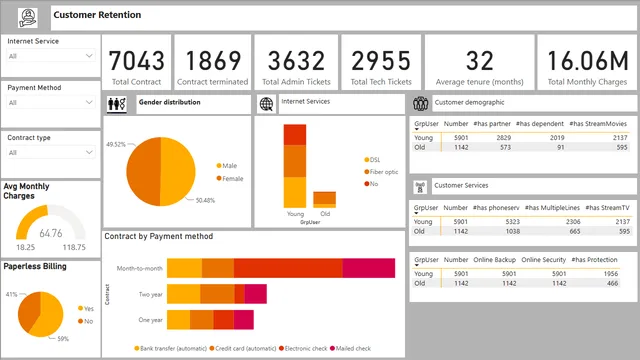
Task: Click the Old stacked column bar
Action: pos(324,200)
